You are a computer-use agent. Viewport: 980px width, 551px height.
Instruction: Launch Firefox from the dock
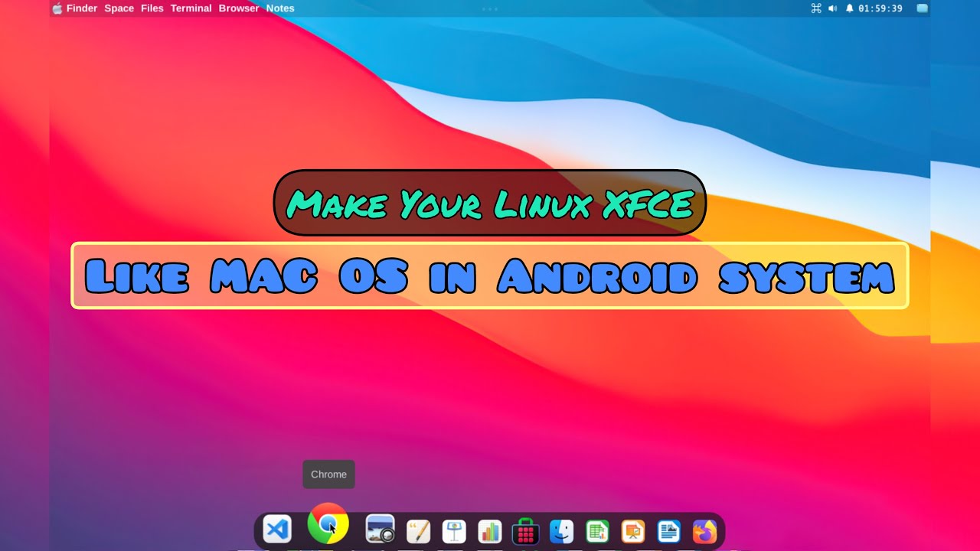point(704,531)
